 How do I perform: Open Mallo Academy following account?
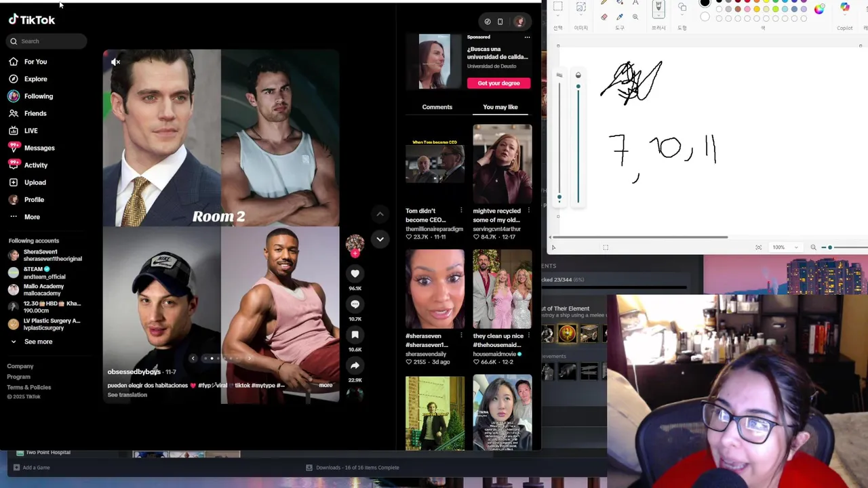click(43, 289)
